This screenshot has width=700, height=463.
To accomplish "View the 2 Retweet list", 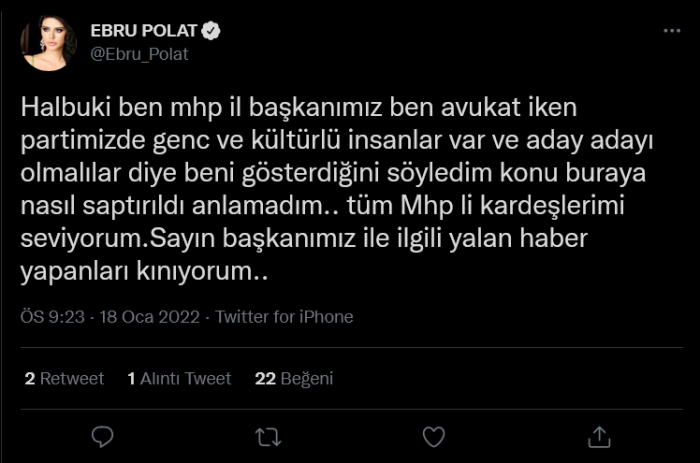I will 64,379.
